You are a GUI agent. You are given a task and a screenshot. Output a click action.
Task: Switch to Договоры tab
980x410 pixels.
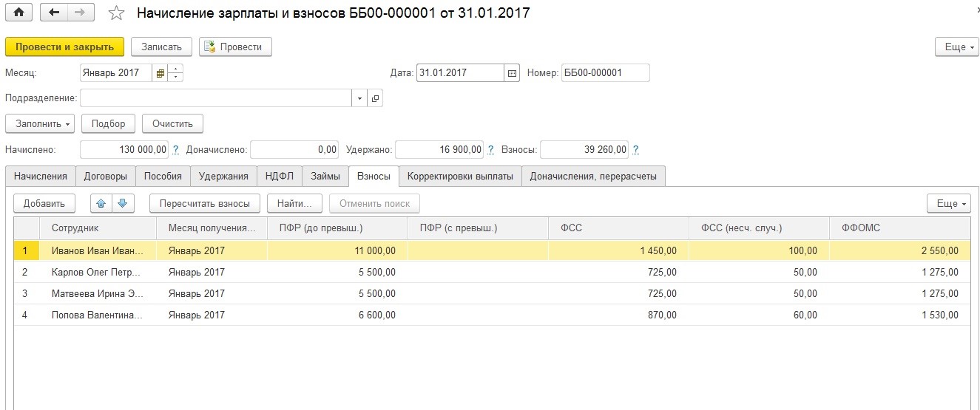(x=105, y=176)
